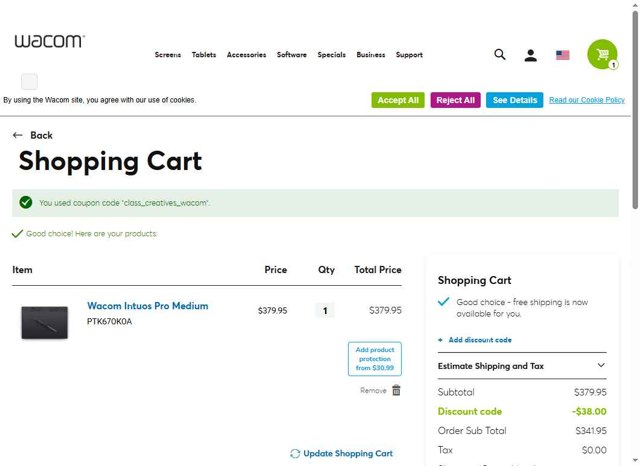Click the Shopping Cart page heading
Viewport: 640px width, 466px height.
pos(110,162)
